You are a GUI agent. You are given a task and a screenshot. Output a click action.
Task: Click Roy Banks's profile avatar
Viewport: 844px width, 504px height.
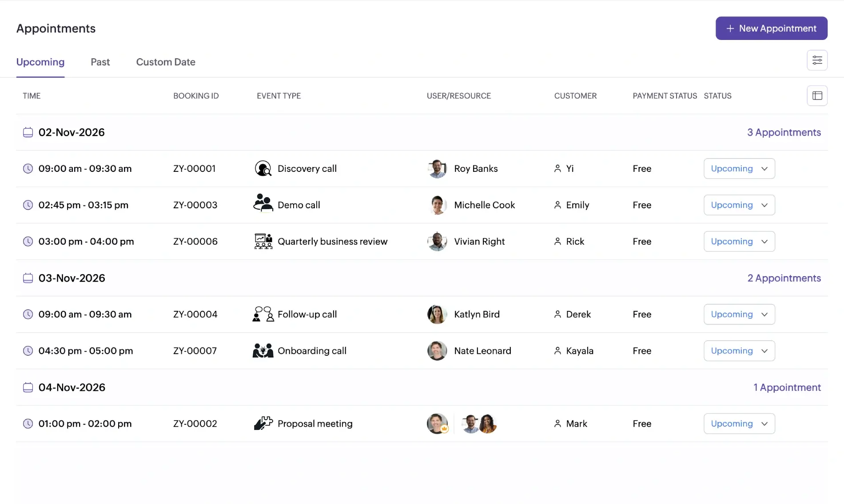click(437, 169)
